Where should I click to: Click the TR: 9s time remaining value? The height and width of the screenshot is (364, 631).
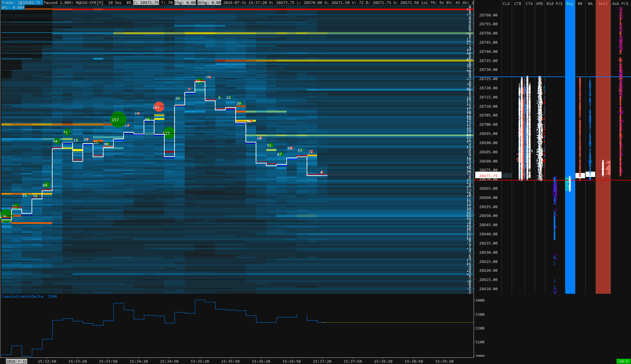(437, 3)
